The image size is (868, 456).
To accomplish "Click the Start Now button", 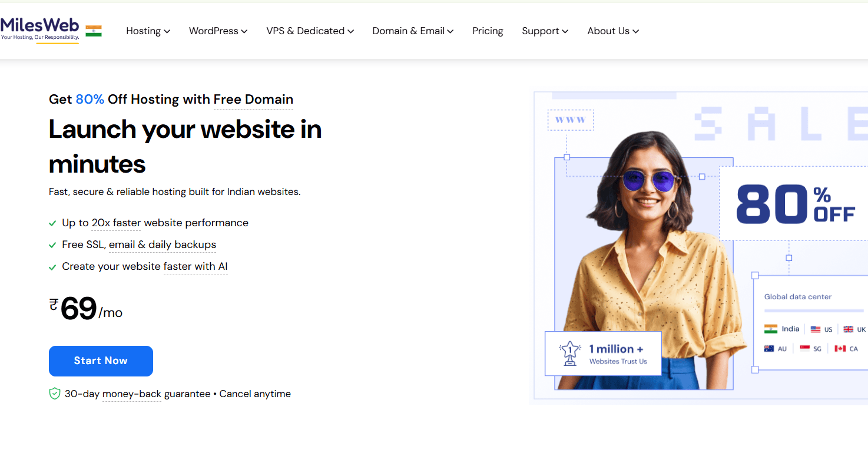I will [101, 361].
